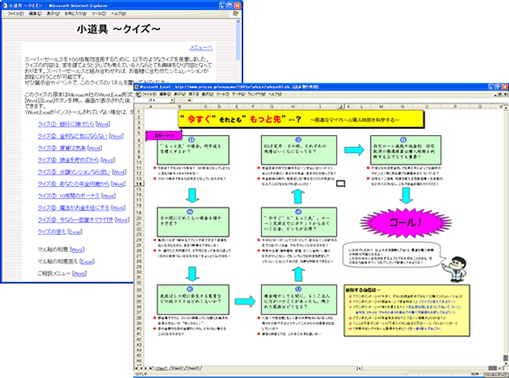Viewport: 509px width, 378px height.
Task: Click the Windows flag logo in Internet Explorer
Action: 236,14
